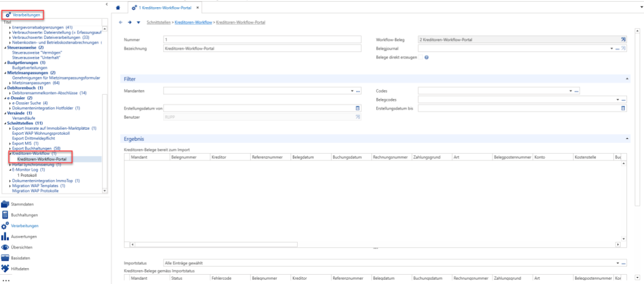The width and height of the screenshot is (644, 284).
Task: Select 'Versandläufe' tree item
Action: pyautogui.click(x=24, y=118)
